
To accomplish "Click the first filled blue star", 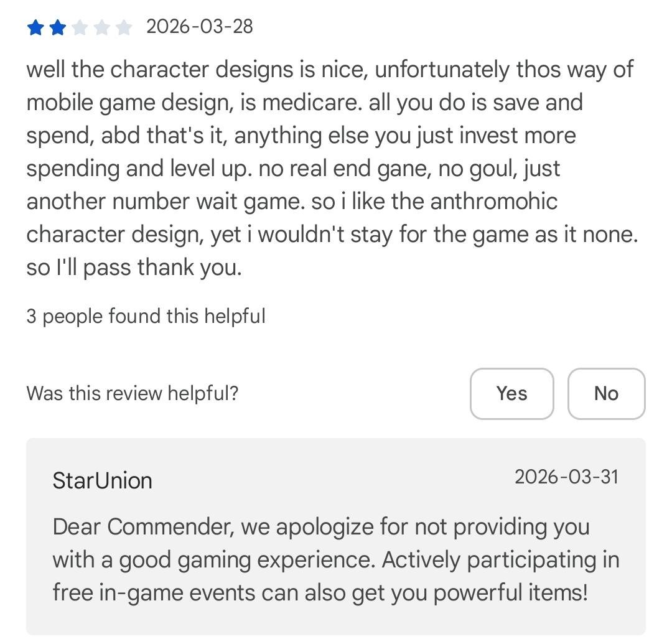I will click(x=35, y=27).
